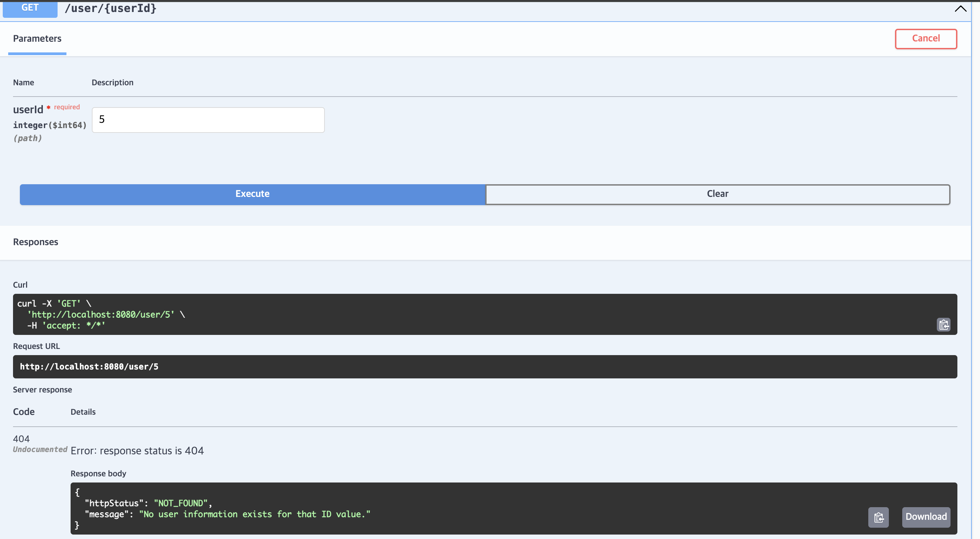
Task: Click the Description column header
Action: point(112,83)
